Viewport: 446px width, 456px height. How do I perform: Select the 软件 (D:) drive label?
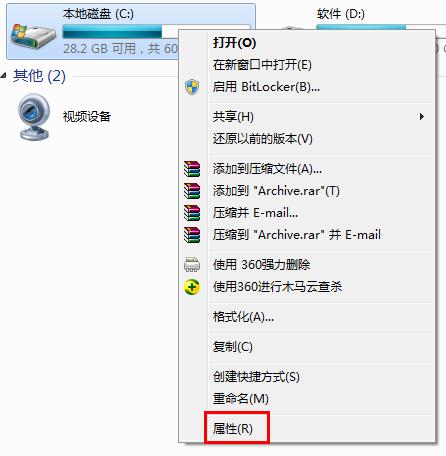[x=341, y=14]
